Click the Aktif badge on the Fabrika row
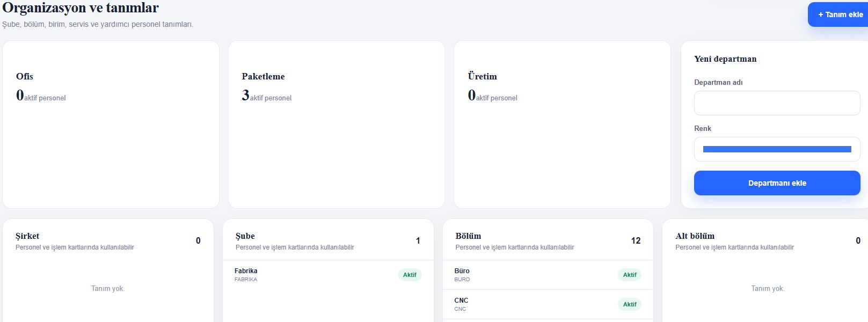868x322 pixels. pos(410,275)
